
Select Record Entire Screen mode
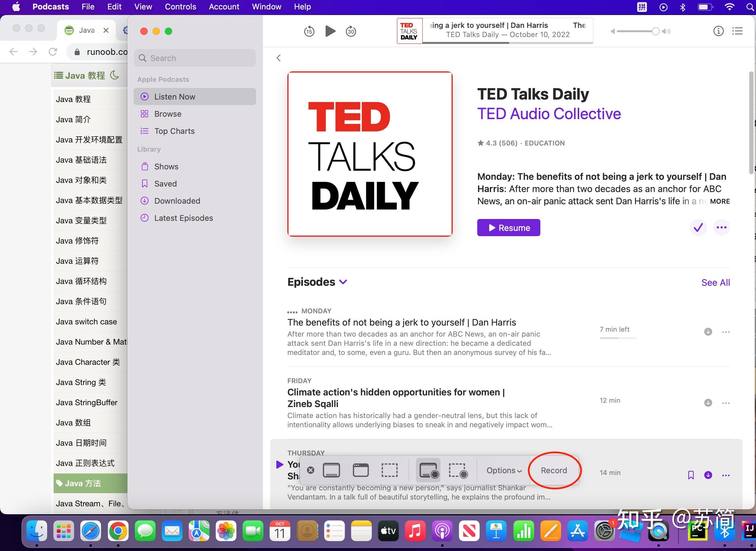pos(428,470)
